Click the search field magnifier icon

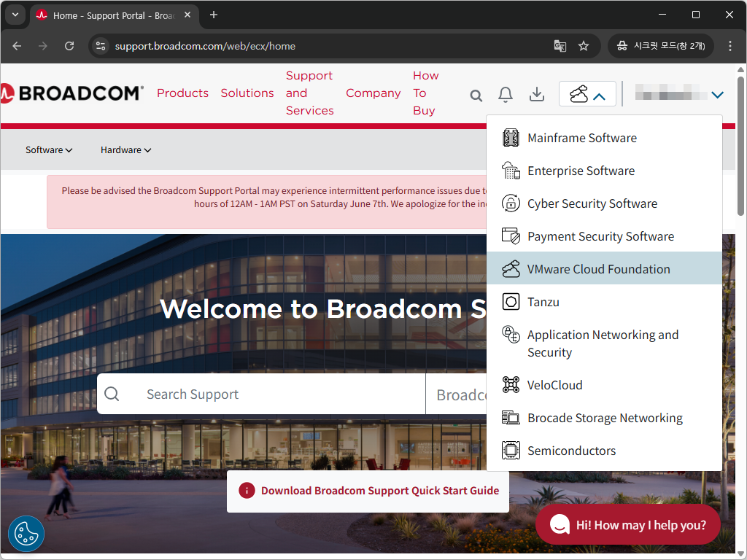[x=112, y=394]
